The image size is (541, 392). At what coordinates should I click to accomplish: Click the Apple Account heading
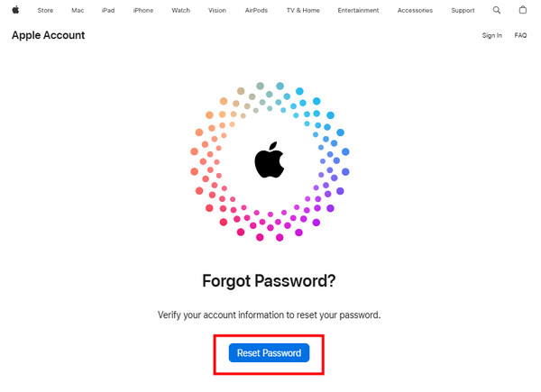(x=48, y=35)
